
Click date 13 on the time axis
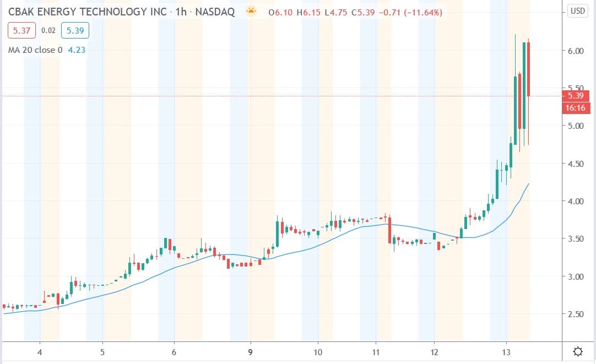pyautogui.click(x=507, y=352)
